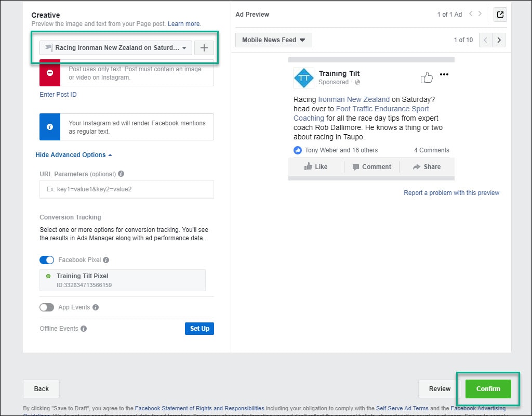Viewport: 532px width, 416px height.
Task: Click the 'Ad Preview' heading text
Action: 252,14
